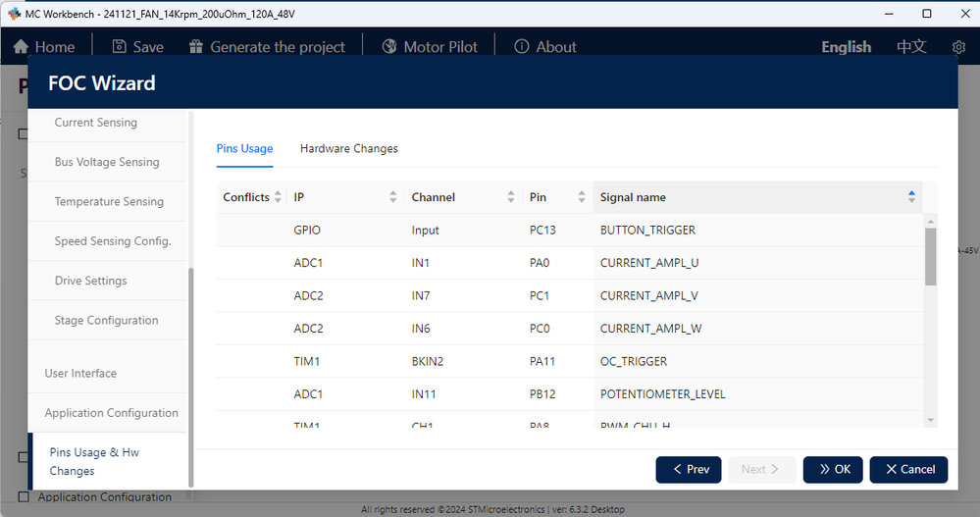The width and height of the screenshot is (980, 517).
Task: Click the GPIO IP cell
Action: (345, 231)
